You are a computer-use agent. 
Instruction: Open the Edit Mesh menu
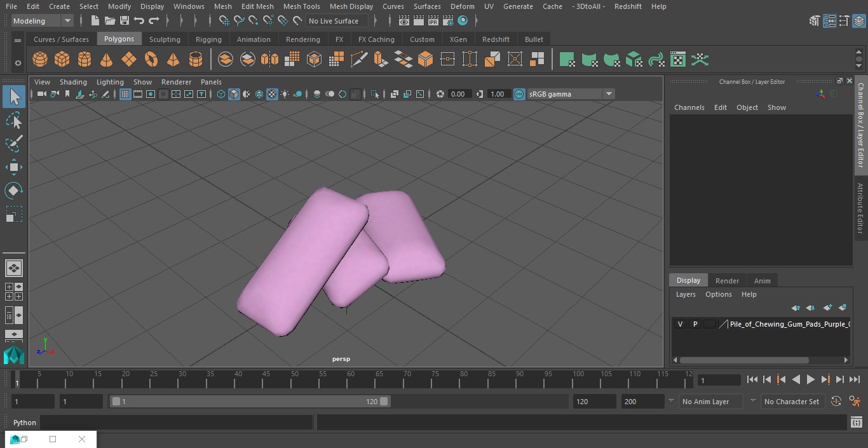tap(257, 6)
